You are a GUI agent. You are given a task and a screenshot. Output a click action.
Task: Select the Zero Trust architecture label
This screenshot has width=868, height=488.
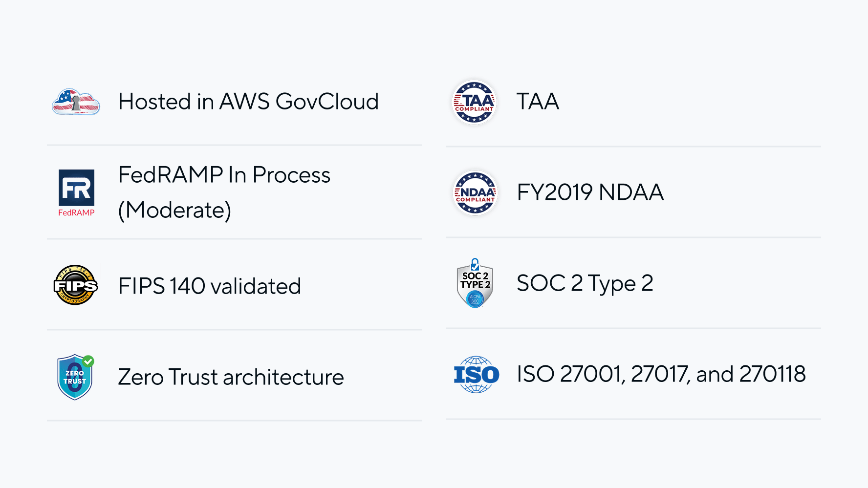pos(231,377)
